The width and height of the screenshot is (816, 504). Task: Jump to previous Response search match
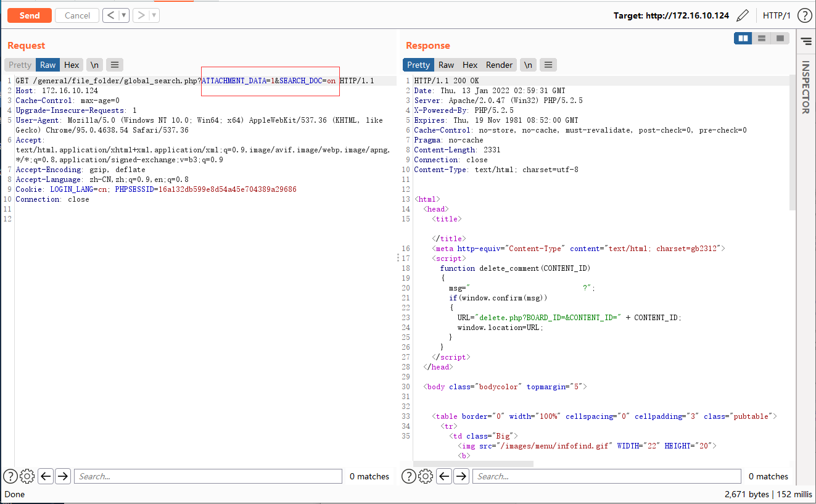click(443, 476)
